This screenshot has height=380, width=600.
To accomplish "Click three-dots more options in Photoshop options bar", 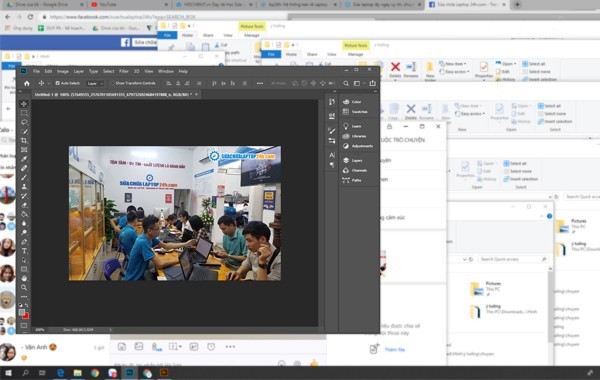I will click(x=260, y=83).
